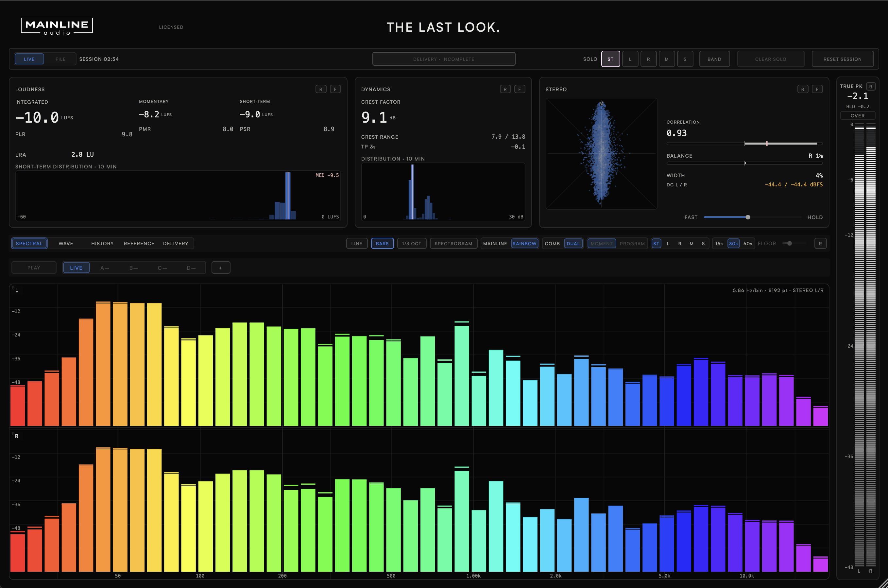Screen dimensions: 888x588
Task: Switch averaging to PROGRAM
Action: [632, 243]
